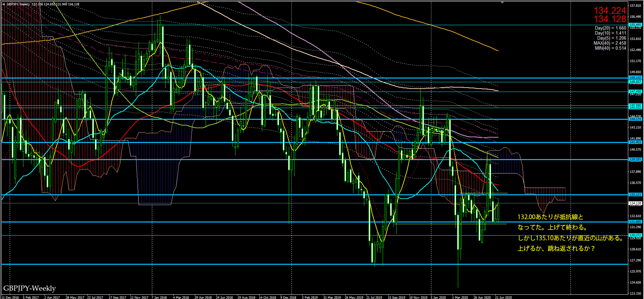
Task: Click the 151.170 price axis label
Action: (x=636, y=61)
